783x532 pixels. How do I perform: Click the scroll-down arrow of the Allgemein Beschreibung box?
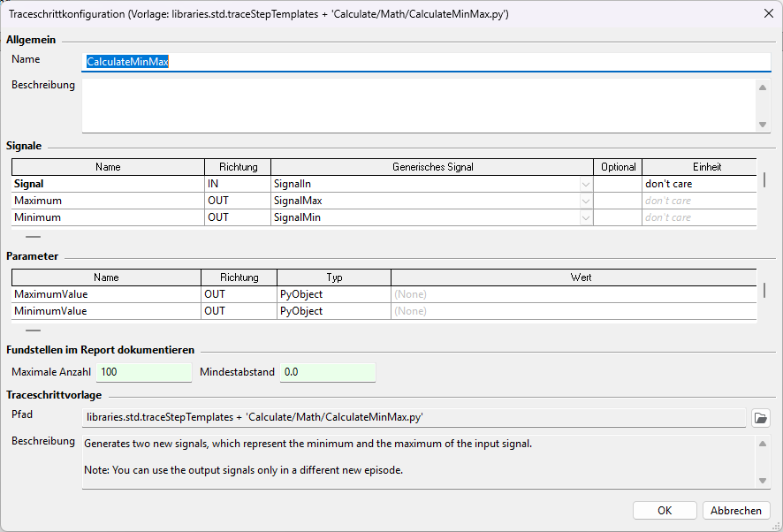click(763, 125)
